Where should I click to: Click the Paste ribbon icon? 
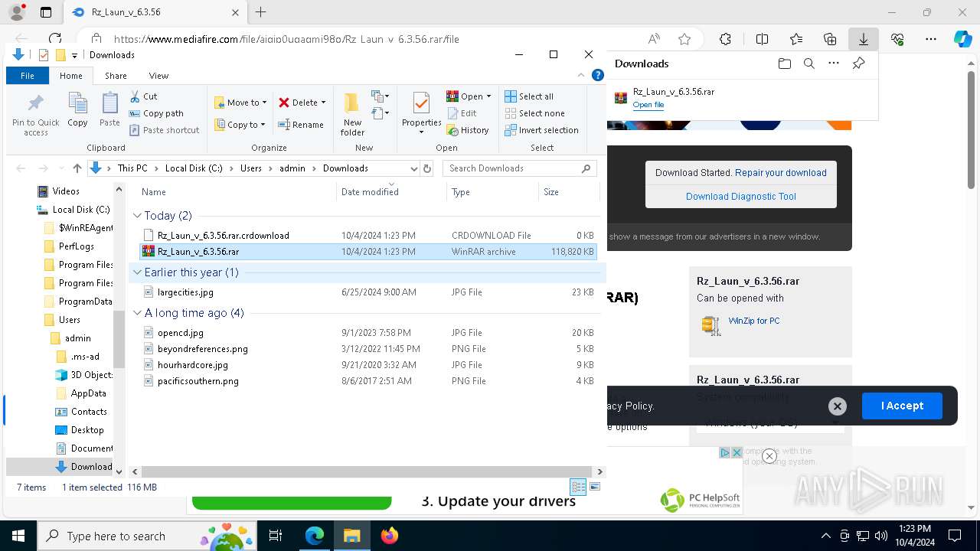pos(109,109)
